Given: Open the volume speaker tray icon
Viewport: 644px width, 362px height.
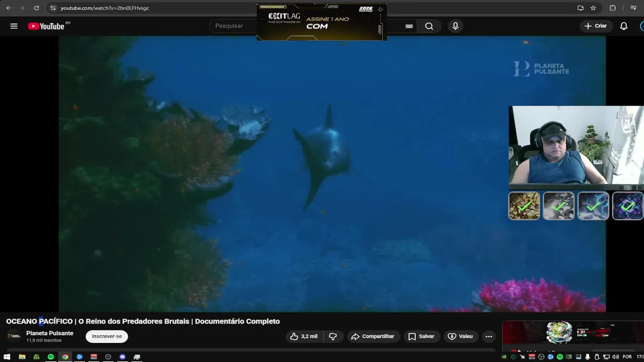Looking at the screenshot, I should tap(615, 357).
